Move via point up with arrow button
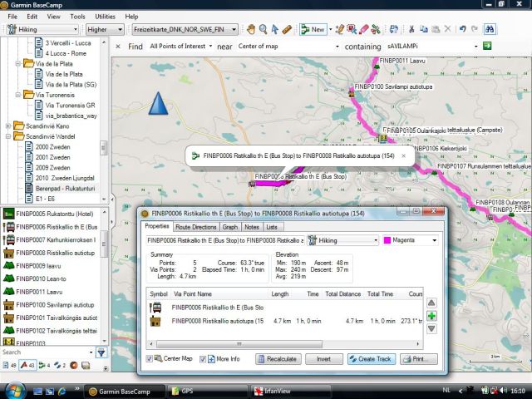532x399 pixels. (431, 304)
